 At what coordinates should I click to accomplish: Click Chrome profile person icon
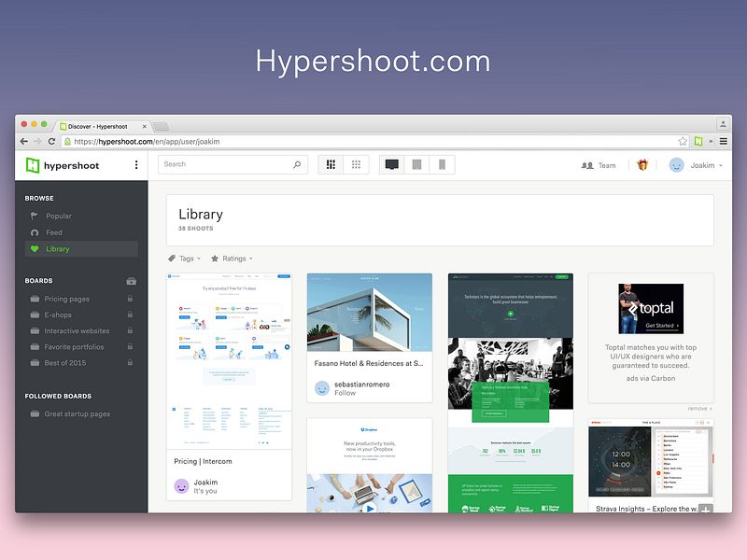pyautogui.click(x=723, y=124)
